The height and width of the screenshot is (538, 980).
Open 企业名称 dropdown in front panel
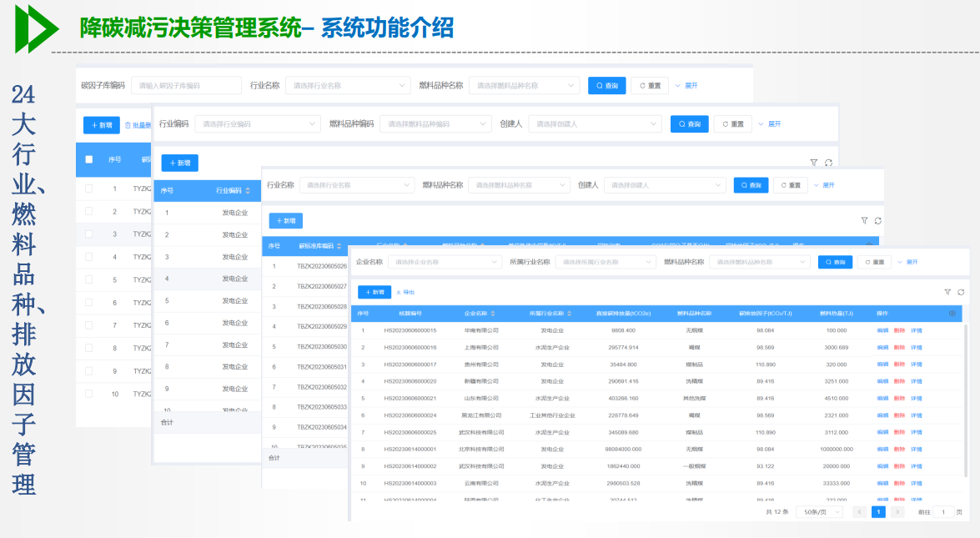(445, 262)
